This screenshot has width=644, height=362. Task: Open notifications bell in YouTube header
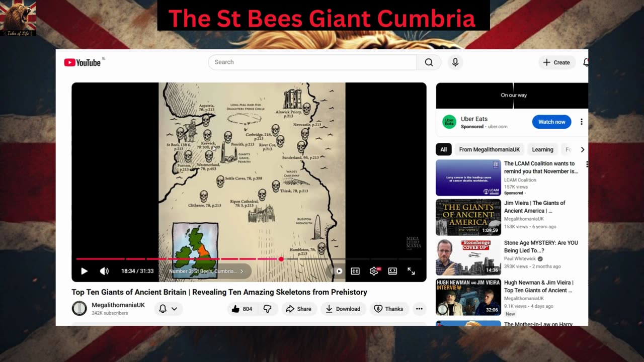click(x=586, y=62)
